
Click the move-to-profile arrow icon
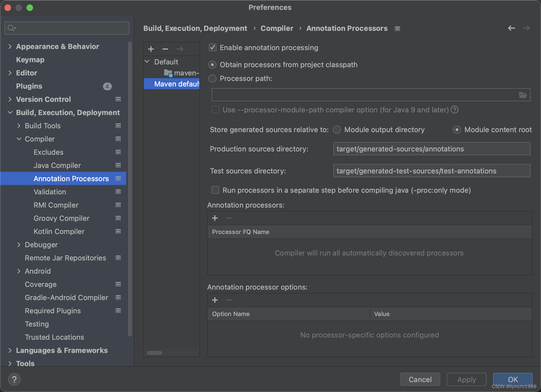click(179, 49)
